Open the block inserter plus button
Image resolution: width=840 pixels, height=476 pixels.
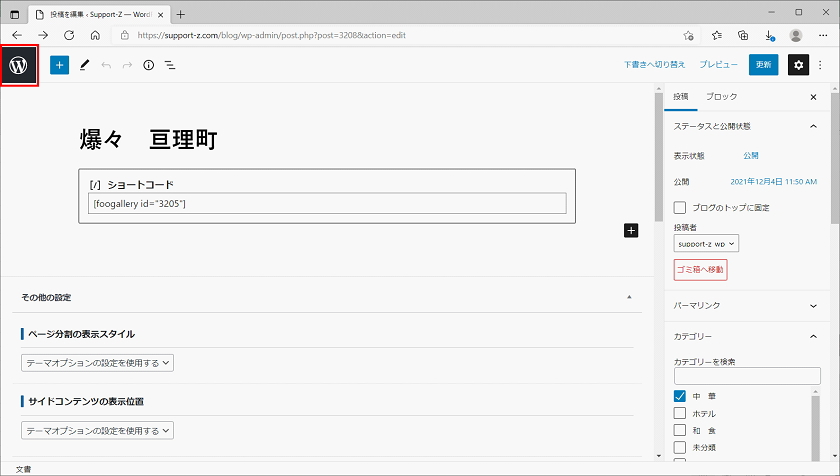[59, 65]
